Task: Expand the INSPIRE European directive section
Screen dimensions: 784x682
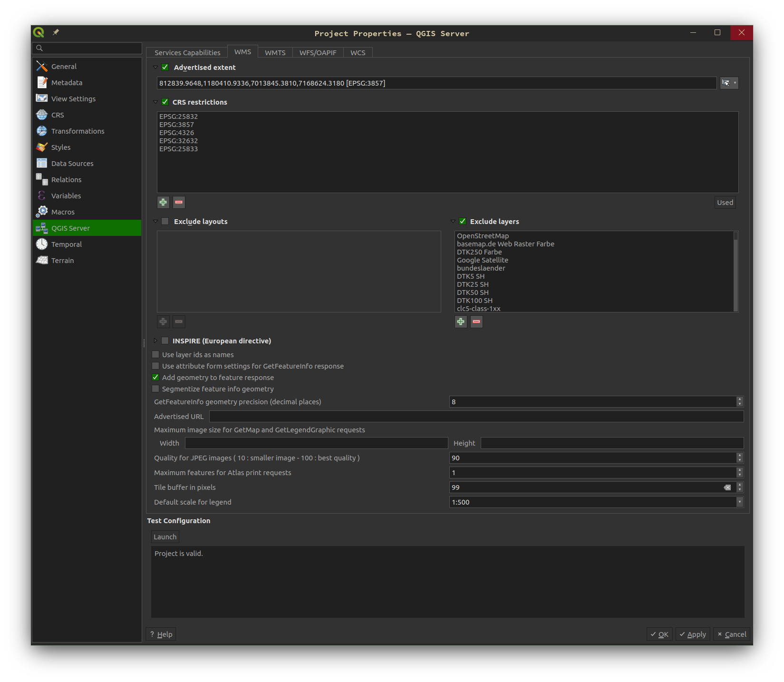Action: (x=156, y=341)
